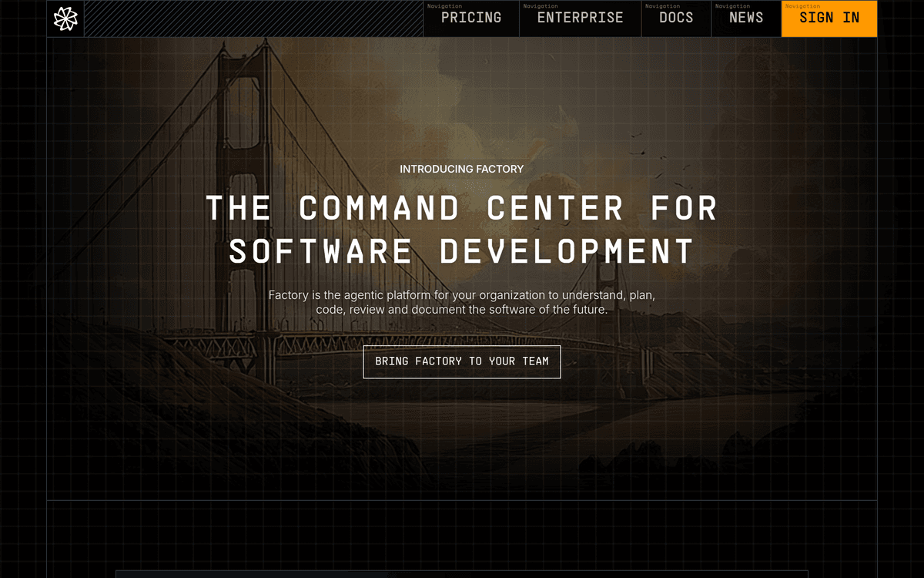
Task: Click the Introducing Factory label text
Action: pyautogui.click(x=461, y=169)
